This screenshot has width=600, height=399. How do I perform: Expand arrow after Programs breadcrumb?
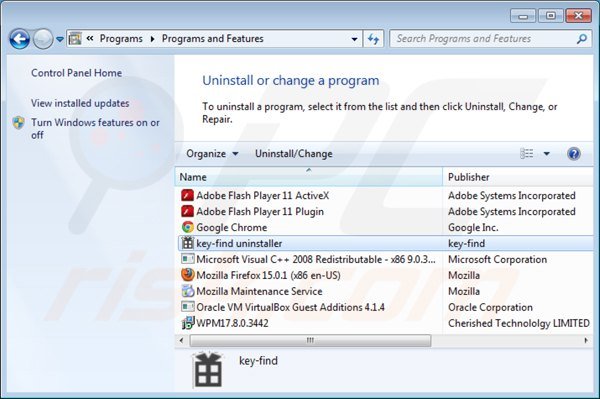coord(153,39)
